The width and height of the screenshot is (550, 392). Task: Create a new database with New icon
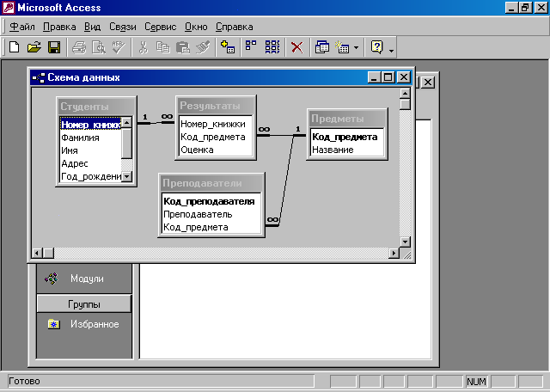coord(14,46)
